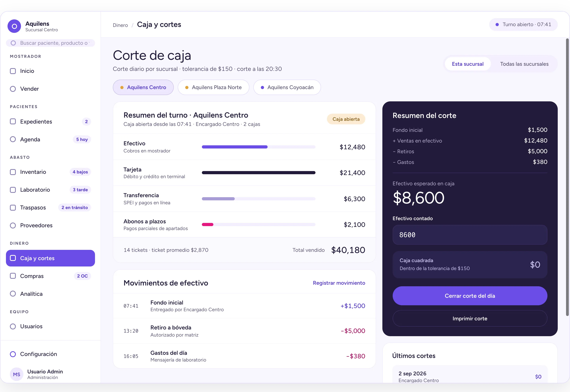Screen dimensions: 570x392
Task: Click the Compras sidebar icon
Action: click(x=13, y=276)
